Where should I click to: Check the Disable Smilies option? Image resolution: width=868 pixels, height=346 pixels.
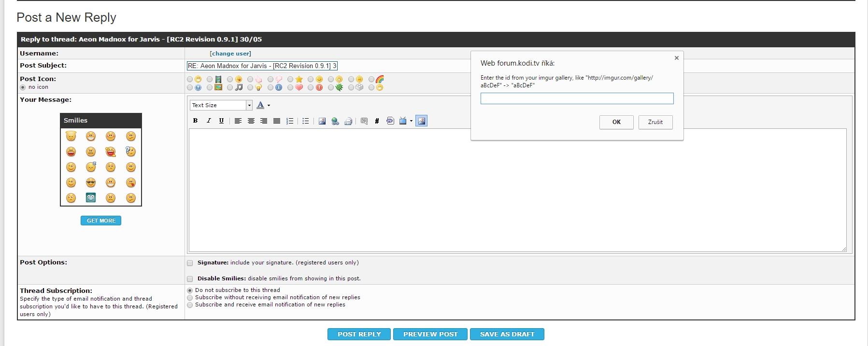[190, 279]
